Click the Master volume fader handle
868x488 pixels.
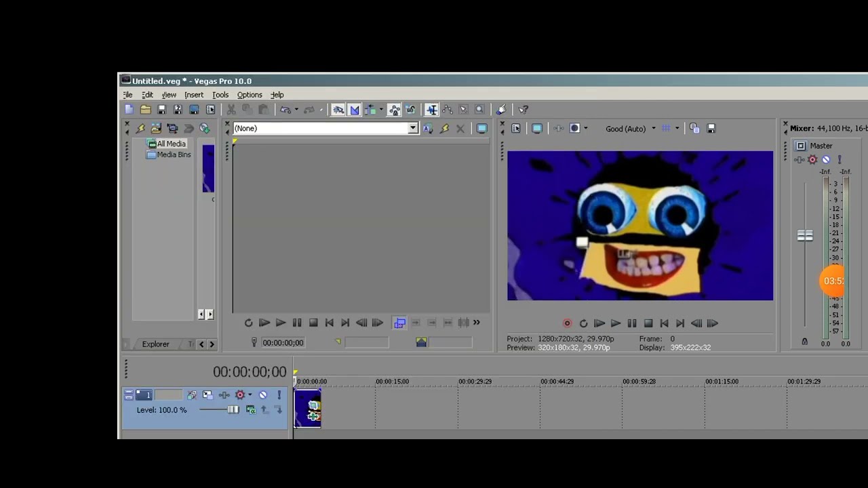[x=805, y=236]
